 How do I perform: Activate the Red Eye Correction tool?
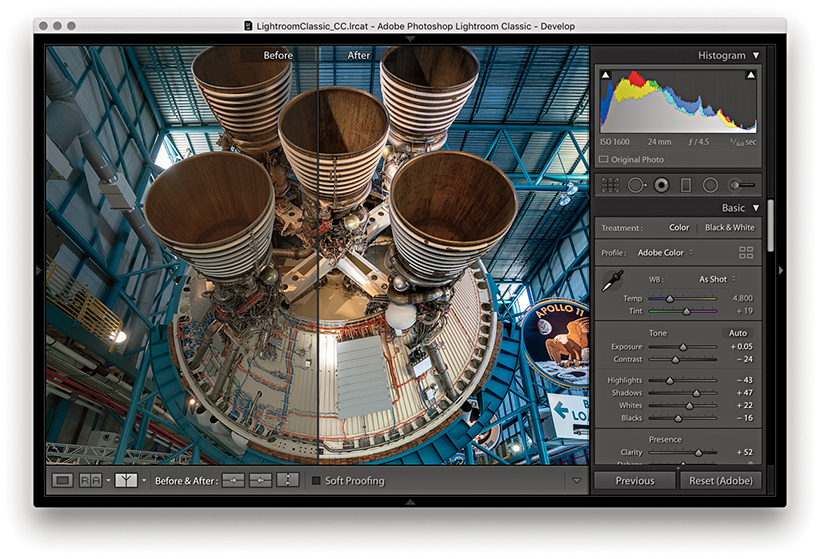pos(661,185)
